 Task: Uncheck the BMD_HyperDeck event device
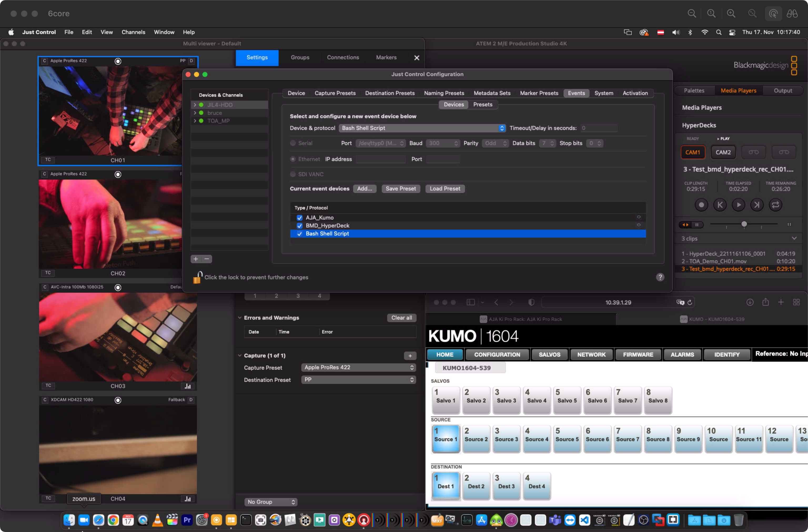click(299, 226)
